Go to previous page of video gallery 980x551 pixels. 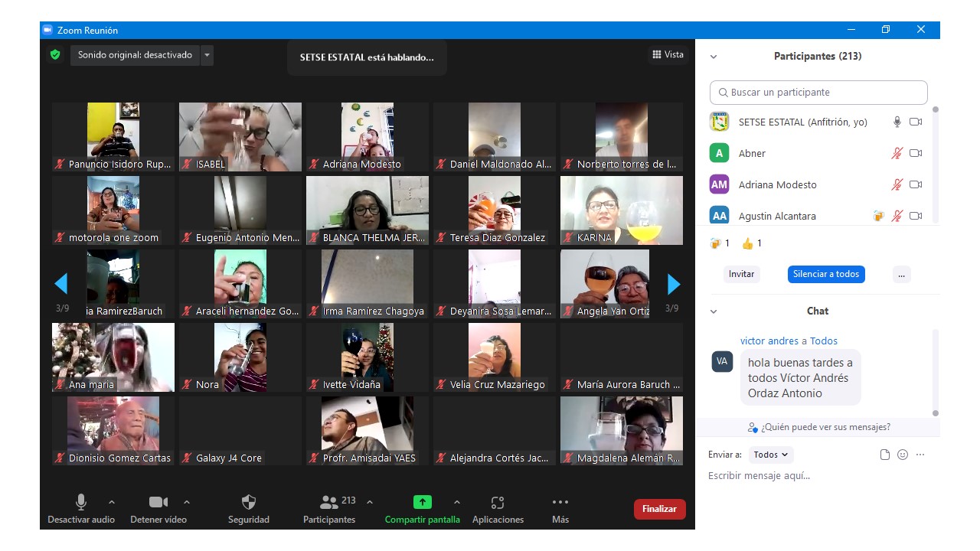61,284
